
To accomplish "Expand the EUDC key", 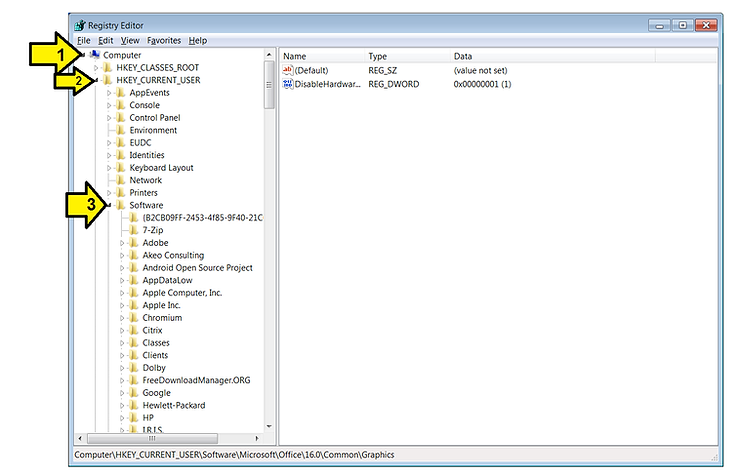I will pos(109,143).
